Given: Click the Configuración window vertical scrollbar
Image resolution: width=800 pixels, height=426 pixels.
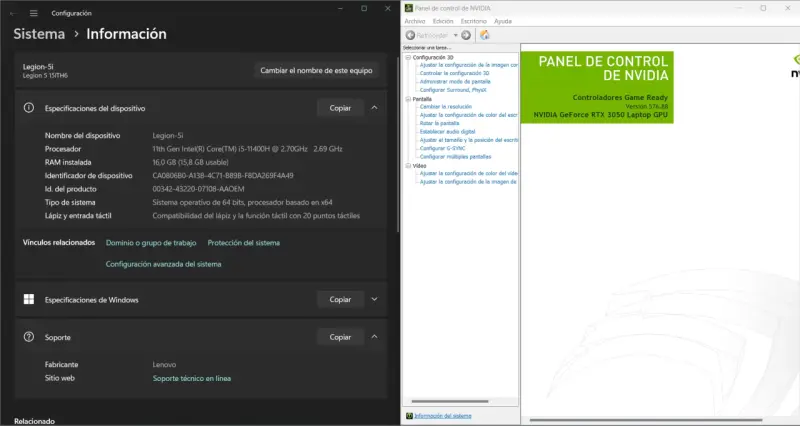Looking at the screenshot, I should (397, 144).
